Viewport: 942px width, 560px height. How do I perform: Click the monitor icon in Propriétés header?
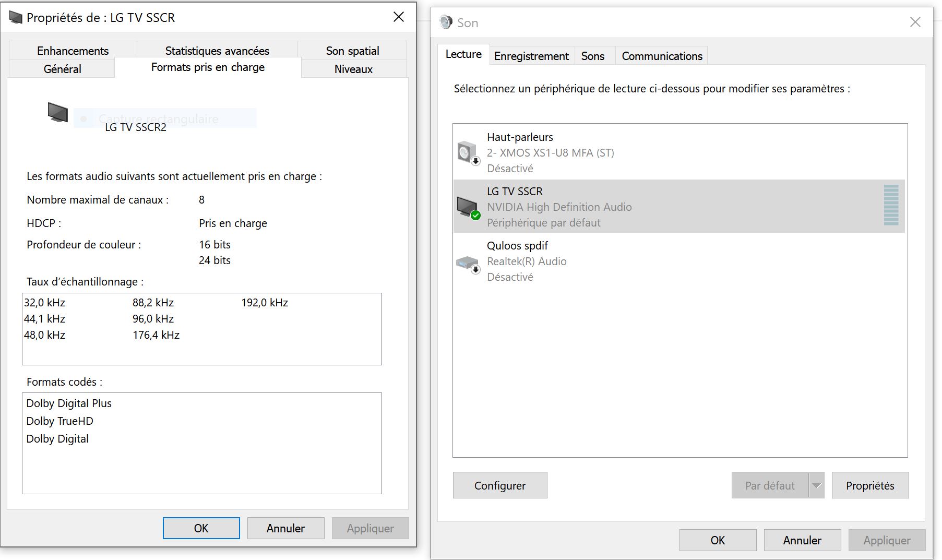57,112
